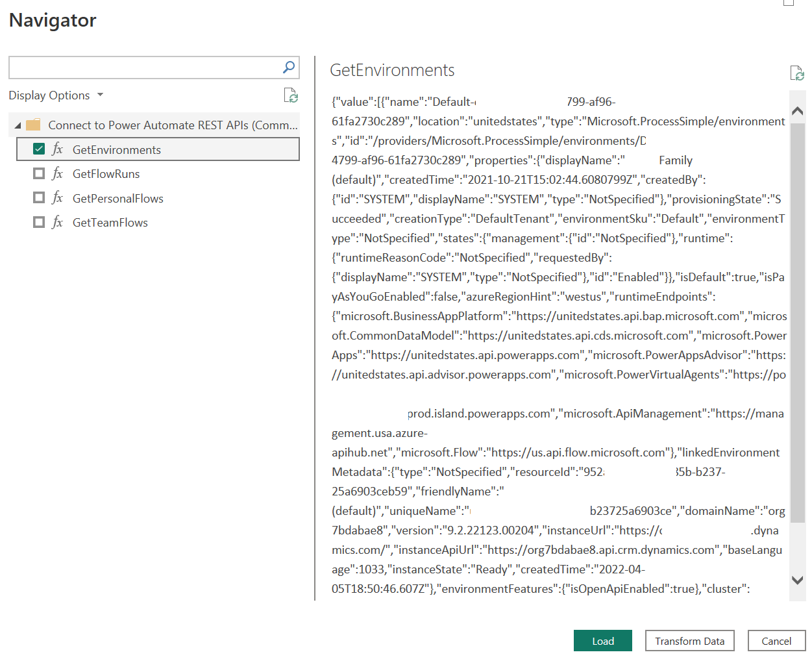The width and height of the screenshot is (812, 661).
Task: Check the GetFlowRuns checkbox
Action: click(x=39, y=173)
